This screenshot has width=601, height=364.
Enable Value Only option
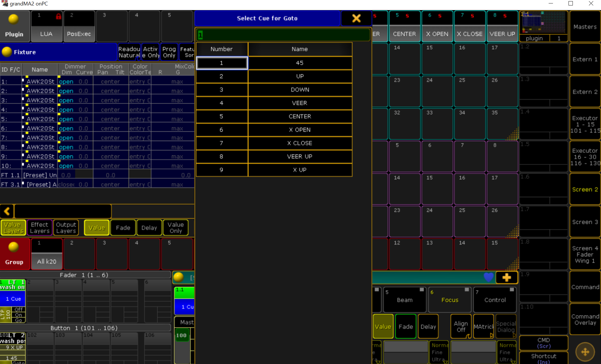coord(176,228)
